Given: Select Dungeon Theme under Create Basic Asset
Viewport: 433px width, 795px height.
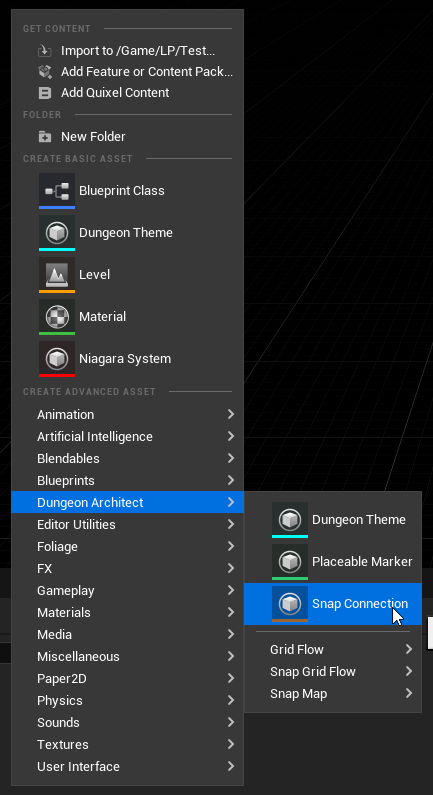Looking at the screenshot, I should click(x=127, y=233).
